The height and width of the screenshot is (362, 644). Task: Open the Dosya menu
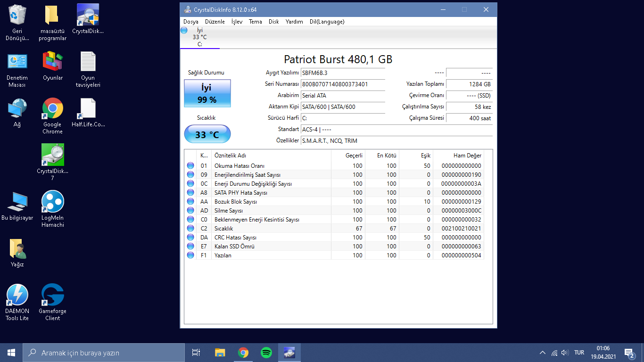pos(191,22)
